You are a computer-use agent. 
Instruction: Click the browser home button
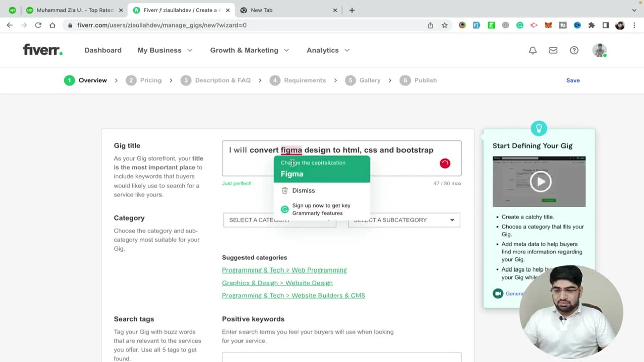tap(52, 25)
